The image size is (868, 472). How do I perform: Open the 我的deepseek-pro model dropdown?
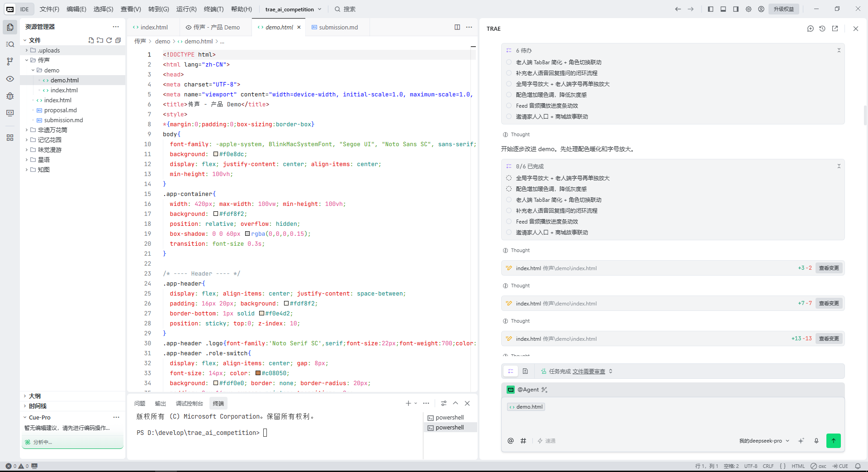point(764,441)
